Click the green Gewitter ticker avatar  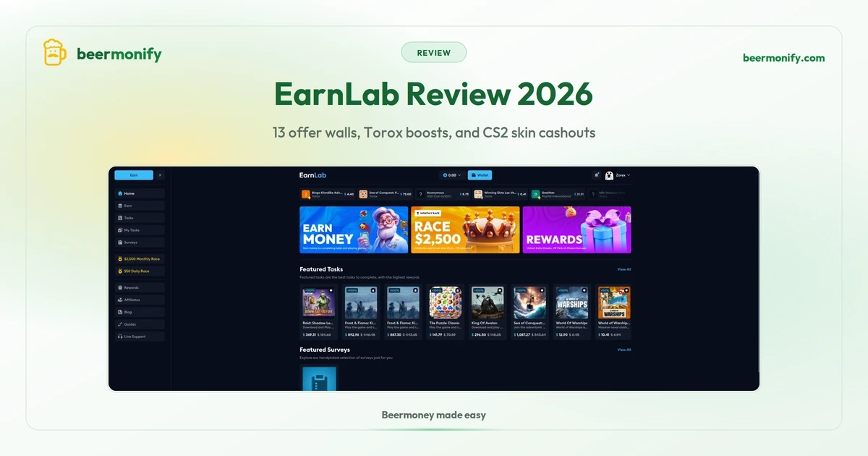(x=535, y=194)
